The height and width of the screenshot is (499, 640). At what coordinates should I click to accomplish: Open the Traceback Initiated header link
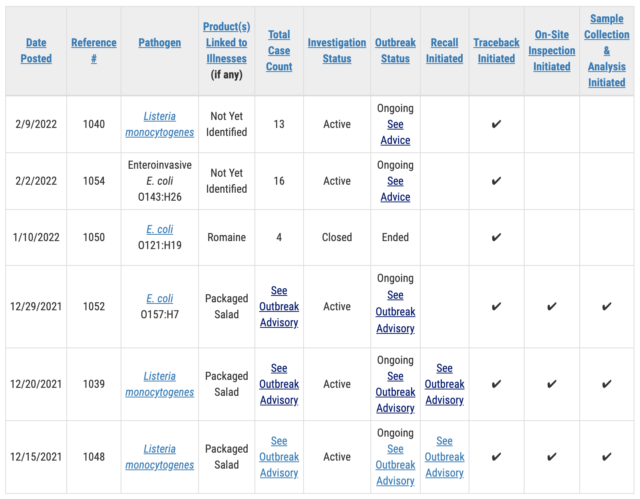496,51
